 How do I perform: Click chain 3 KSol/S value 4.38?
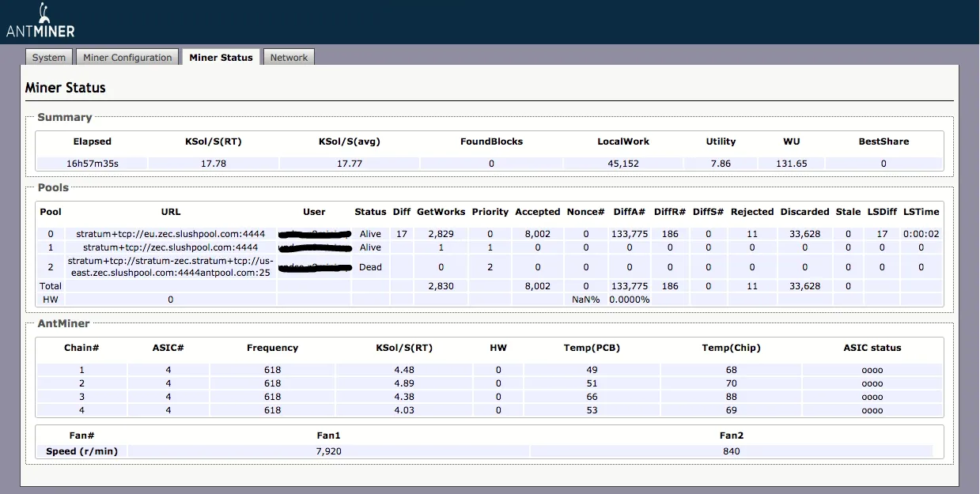tap(404, 397)
